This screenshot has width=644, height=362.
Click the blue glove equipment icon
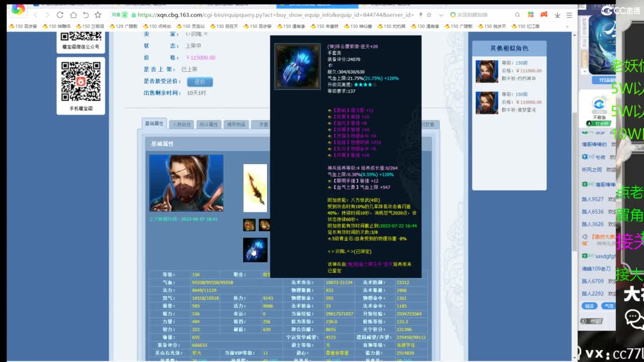coord(255,250)
